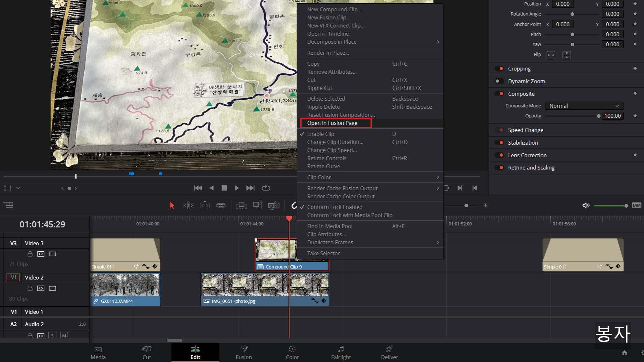This screenshot has width=644, height=362.
Task: Click the Opacity slider handle
Action: (x=598, y=116)
